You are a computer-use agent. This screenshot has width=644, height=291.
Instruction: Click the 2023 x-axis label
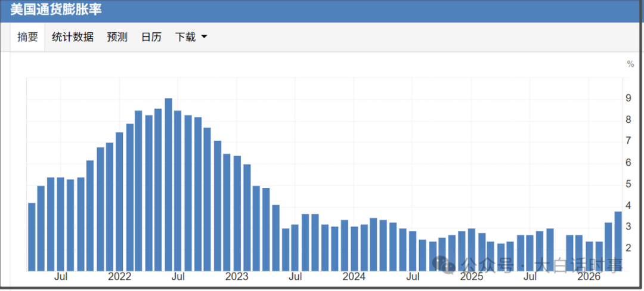(x=237, y=277)
